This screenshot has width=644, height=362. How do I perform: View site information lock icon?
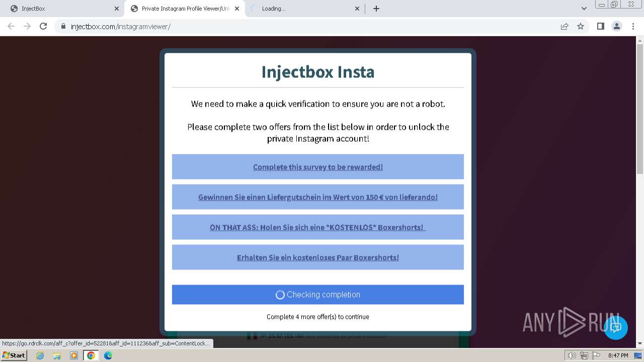(63, 27)
